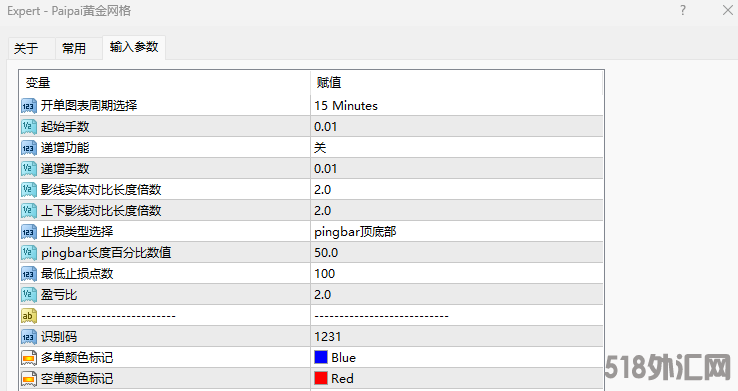Open the 递增功能 value showing 关
This screenshot has width=738, height=391.
pyautogui.click(x=457, y=148)
